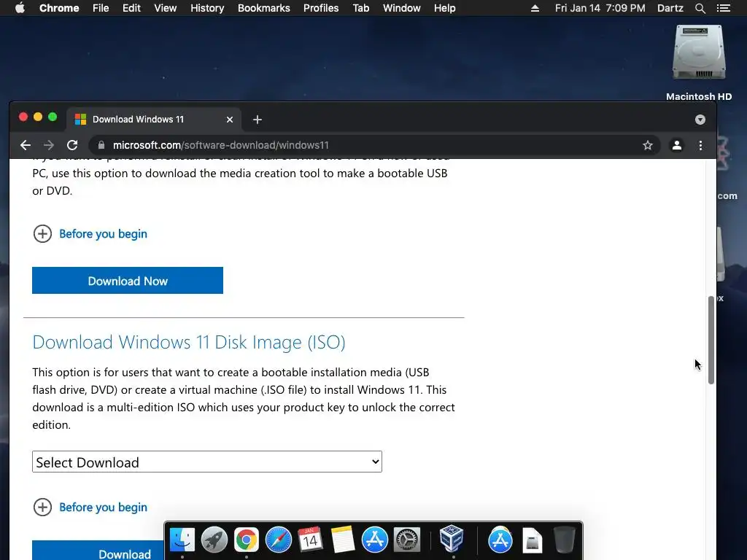Open the Tab menu
The height and width of the screenshot is (560, 747).
coord(361,8)
